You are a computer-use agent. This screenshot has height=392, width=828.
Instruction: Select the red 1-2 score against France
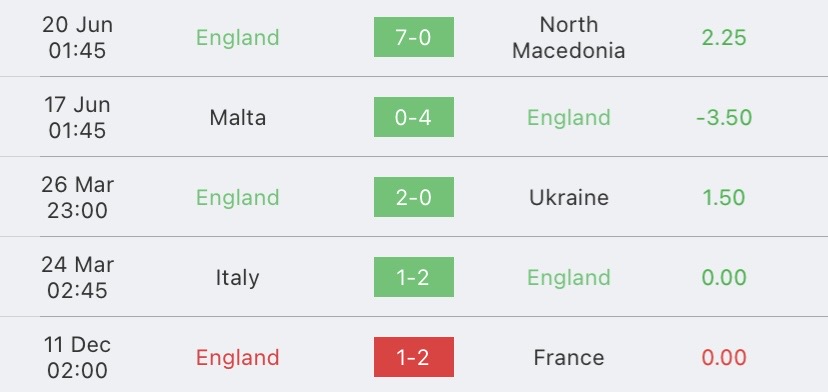pyautogui.click(x=413, y=357)
